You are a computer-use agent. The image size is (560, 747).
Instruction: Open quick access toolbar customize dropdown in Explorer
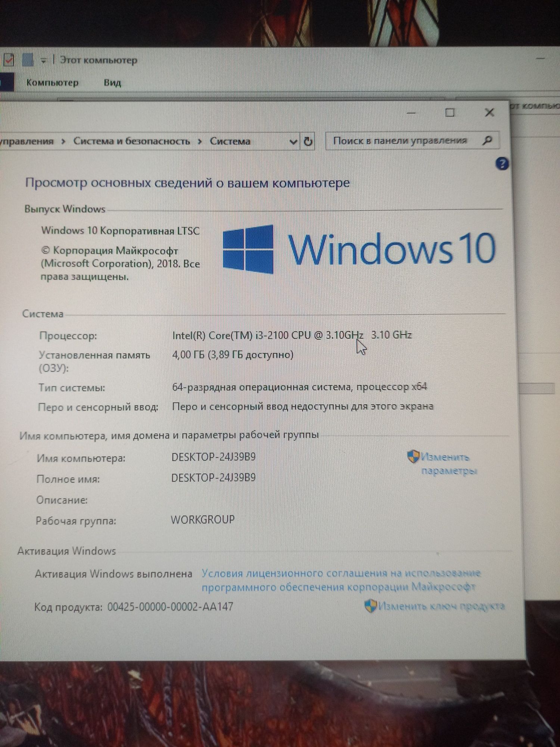43,60
